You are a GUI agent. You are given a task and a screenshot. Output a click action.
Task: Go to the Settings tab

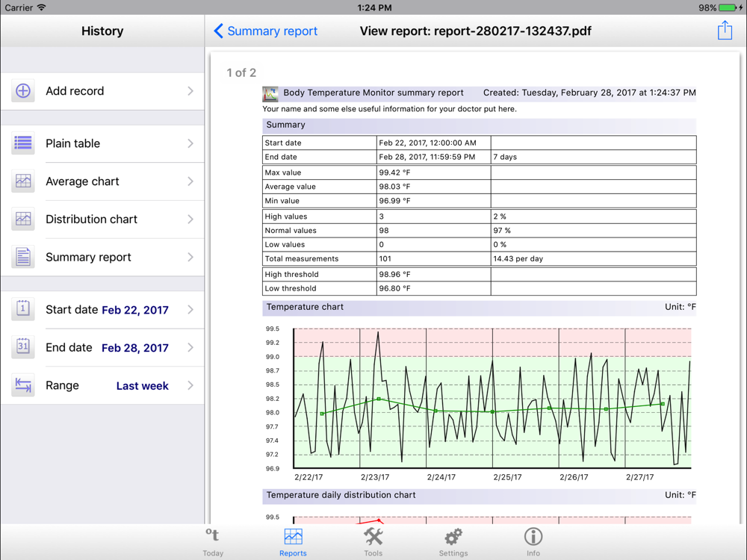453,542
